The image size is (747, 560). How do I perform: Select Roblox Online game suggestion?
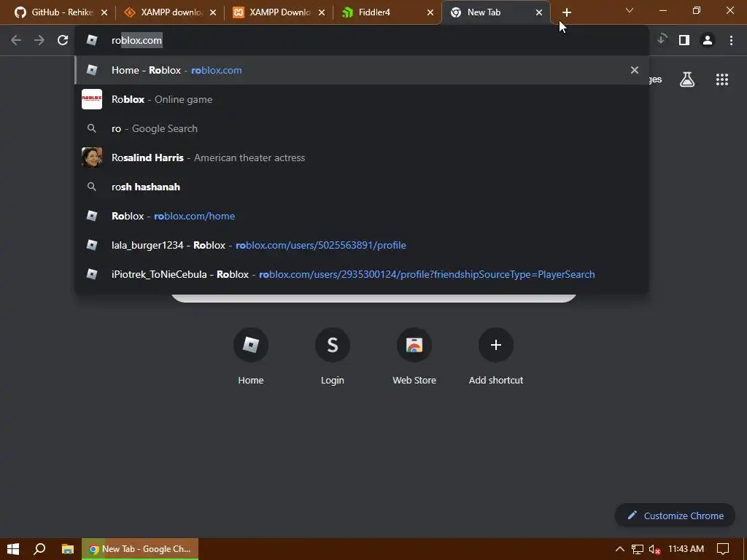click(362, 99)
